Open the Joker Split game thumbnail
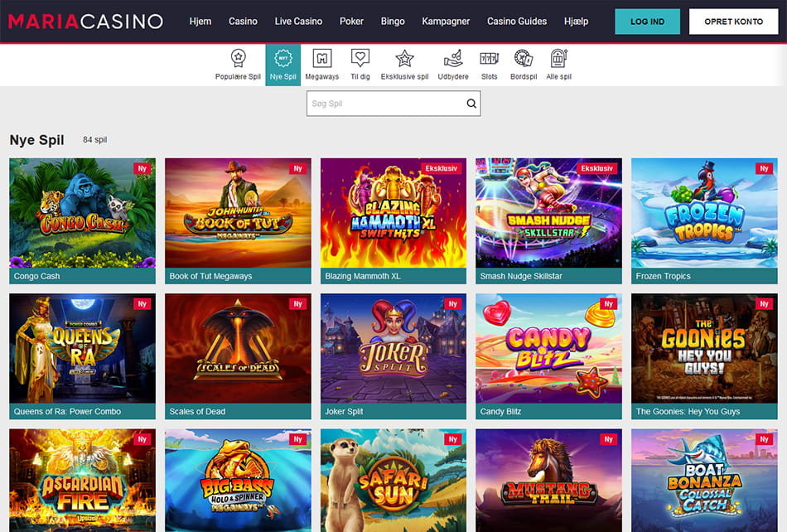The height and width of the screenshot is (532, 787). 393,348
